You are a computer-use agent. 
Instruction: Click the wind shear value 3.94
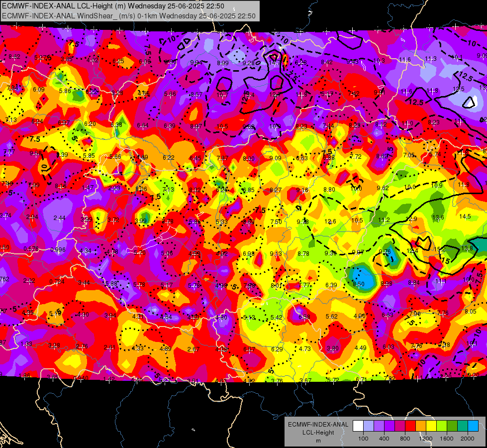110,316
